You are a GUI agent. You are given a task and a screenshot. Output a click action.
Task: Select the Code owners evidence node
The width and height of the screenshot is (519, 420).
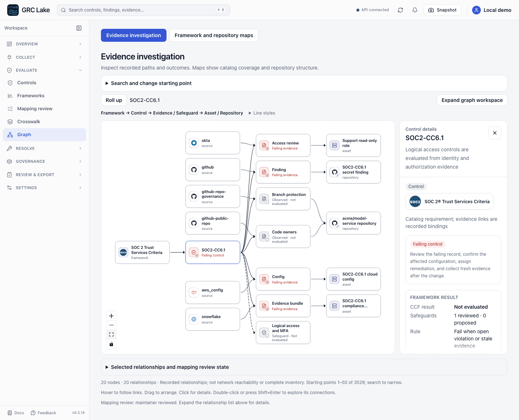(x=283, y=237)
